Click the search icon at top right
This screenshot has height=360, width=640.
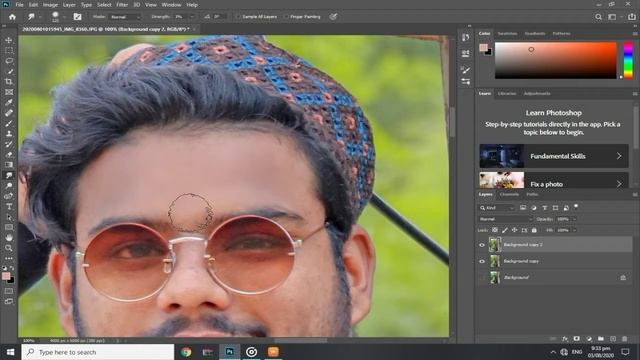coord(598,17)
